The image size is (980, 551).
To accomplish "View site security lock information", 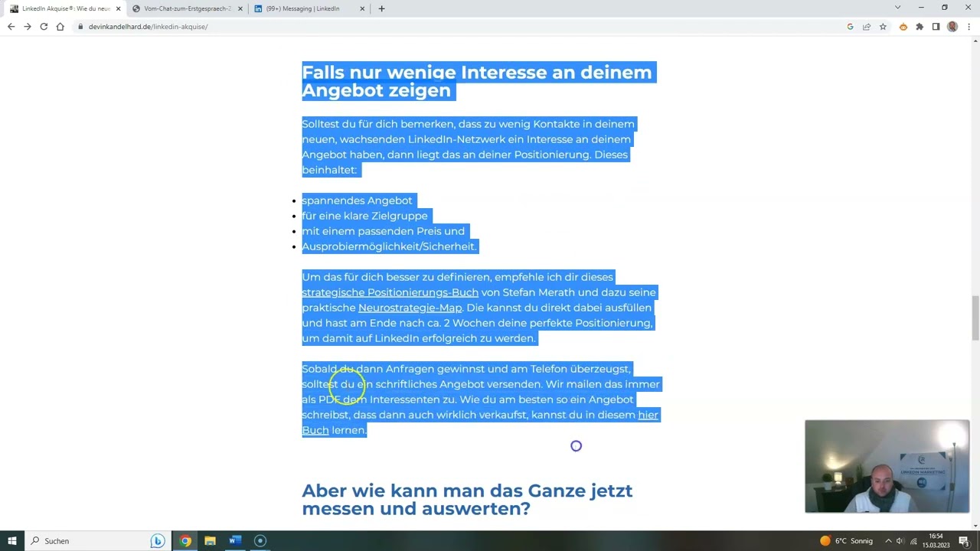I will click(80, 27).
